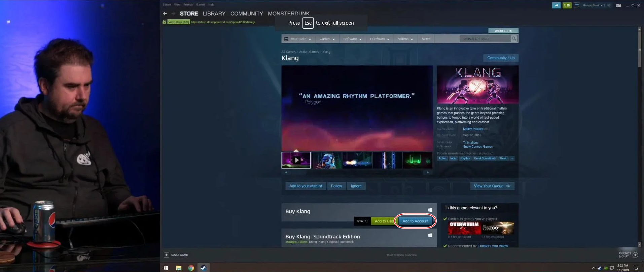Show hidden system tray icons
This screenshot has height=272, width=644.
click(x=594, y=268)
